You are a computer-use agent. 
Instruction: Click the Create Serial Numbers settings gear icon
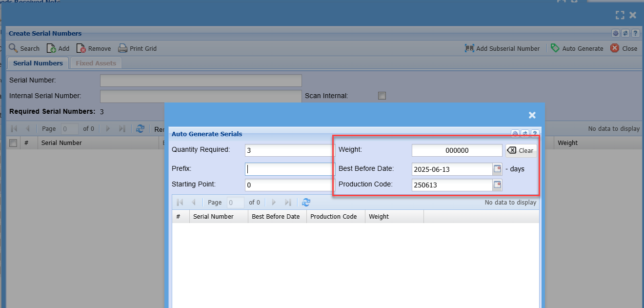[x=616, y=34]
